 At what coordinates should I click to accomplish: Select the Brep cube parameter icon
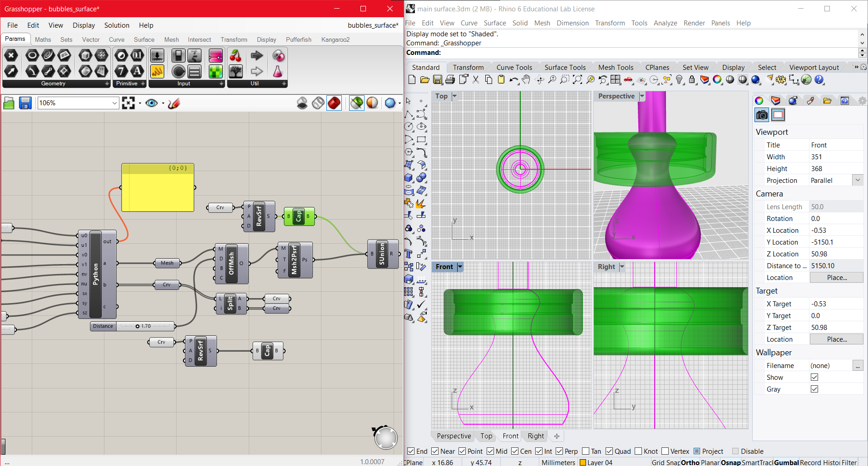click(x=85, y=55)
